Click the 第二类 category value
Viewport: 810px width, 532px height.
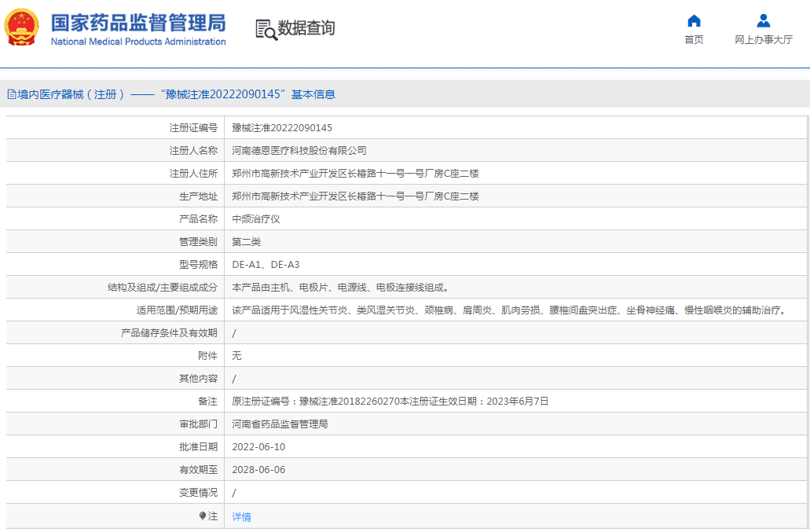tap(247, 242)
